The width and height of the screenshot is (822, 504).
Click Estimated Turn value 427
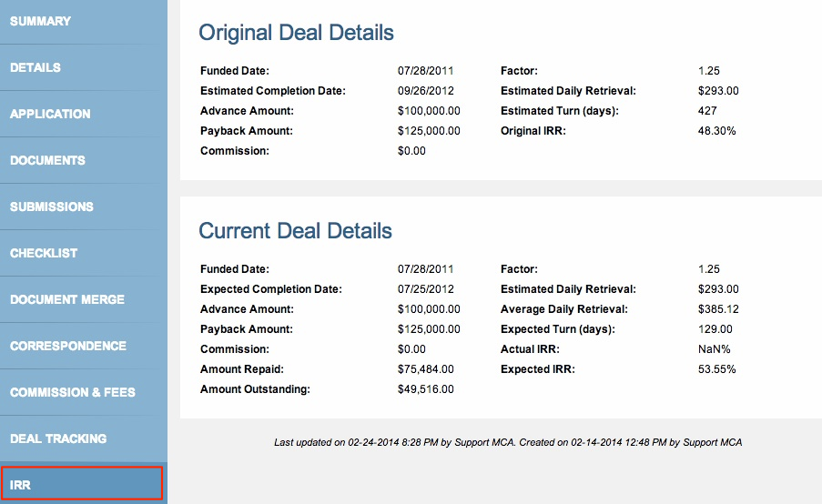707,111
